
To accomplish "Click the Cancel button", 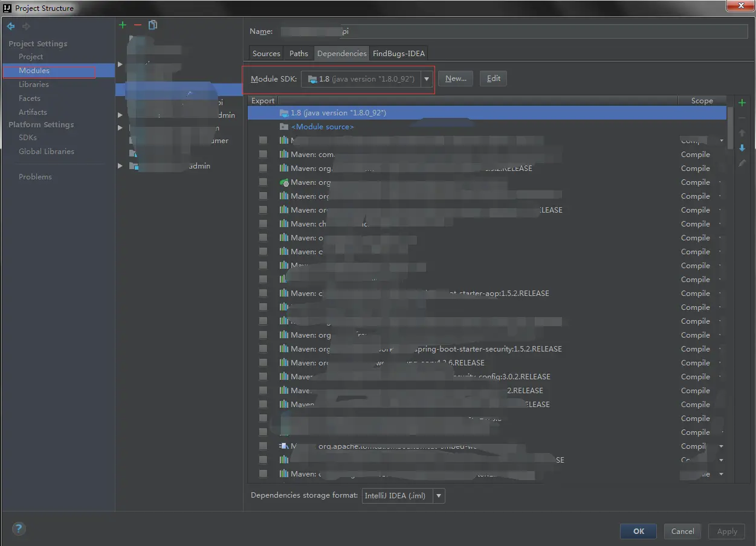I will click(683, 532).
